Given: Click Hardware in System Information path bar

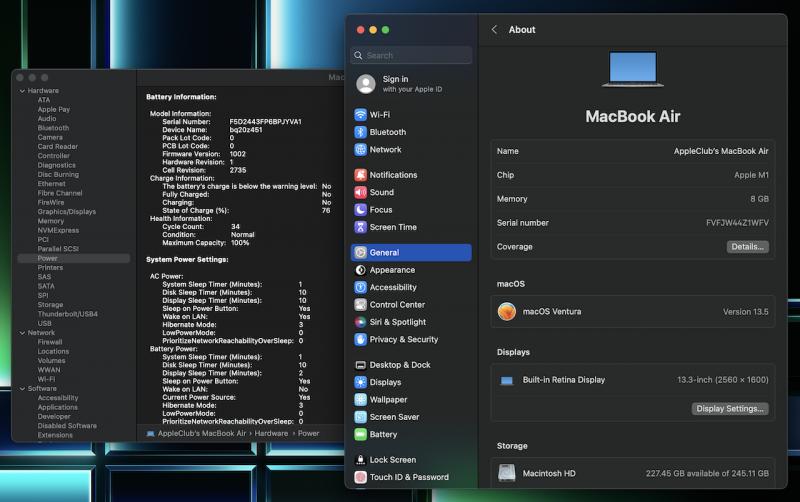Looking at the screenshot, I should point(271,433).
